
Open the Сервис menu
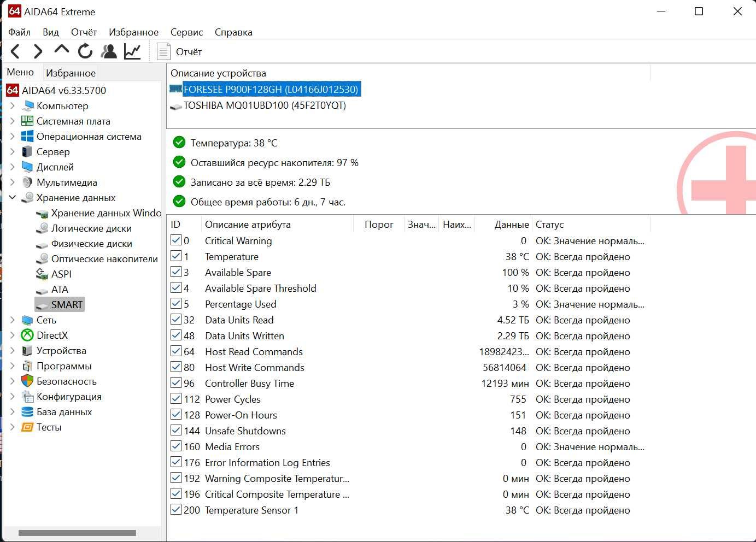click(x=186, y=32)
